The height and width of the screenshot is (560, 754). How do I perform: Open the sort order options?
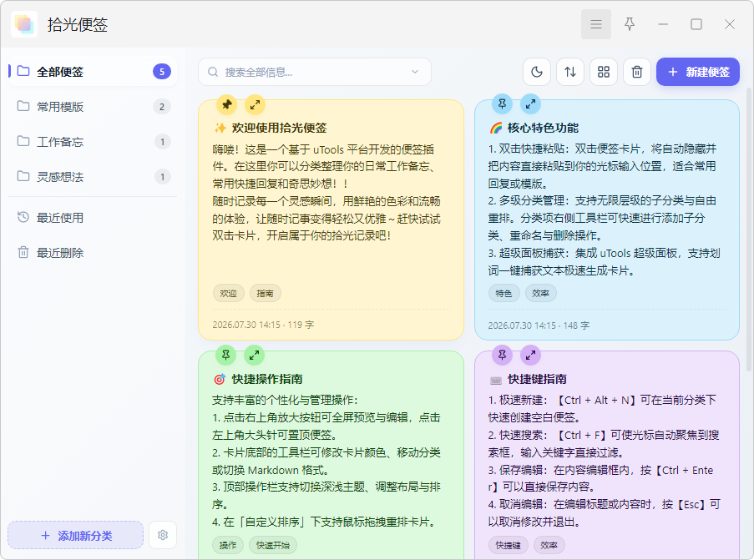(570, 72)
